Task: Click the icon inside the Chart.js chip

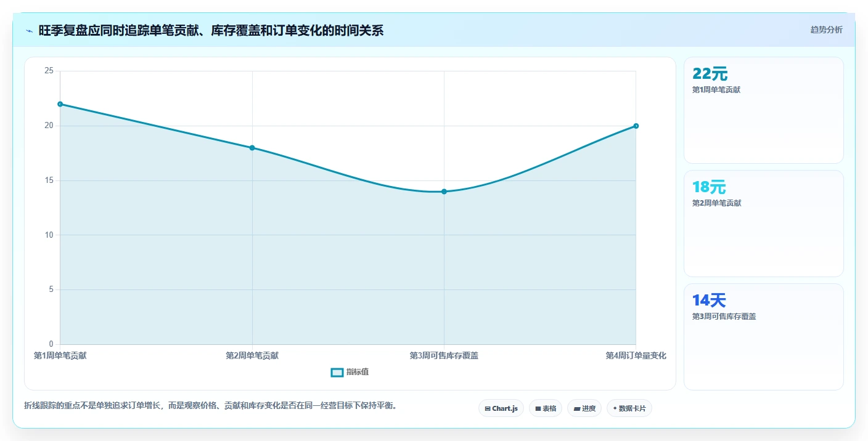Action: (488, 408)
